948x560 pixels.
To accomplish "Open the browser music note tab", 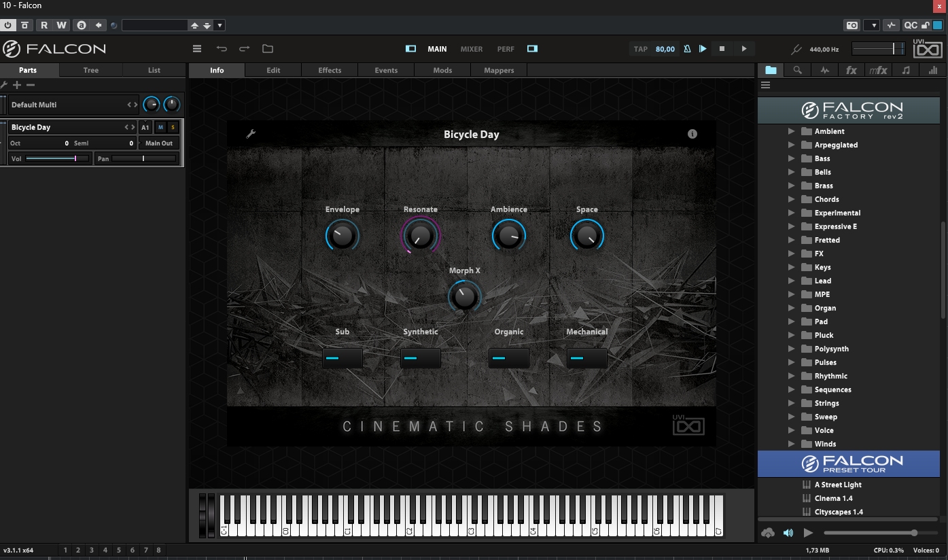I will coord(906,70).
